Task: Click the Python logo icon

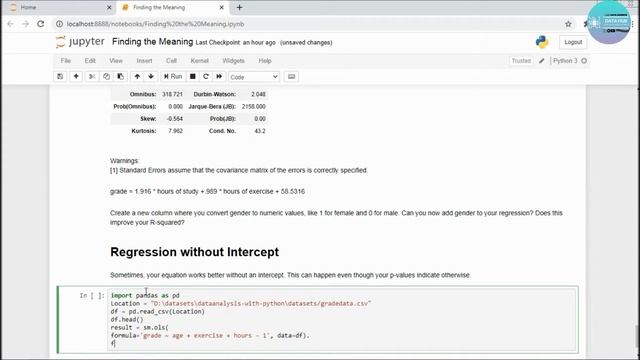Action: pos(542,42)
